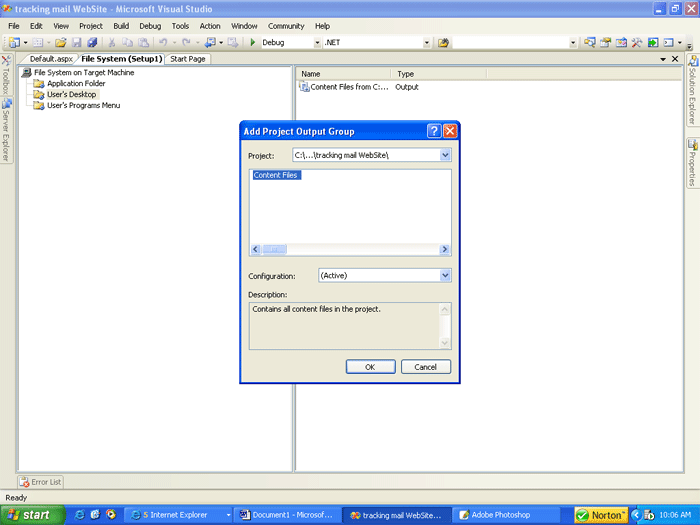Open the Project path dropdown in dialog
The height and width of the screenshot is (525, 700).
[x=445, y=155]
